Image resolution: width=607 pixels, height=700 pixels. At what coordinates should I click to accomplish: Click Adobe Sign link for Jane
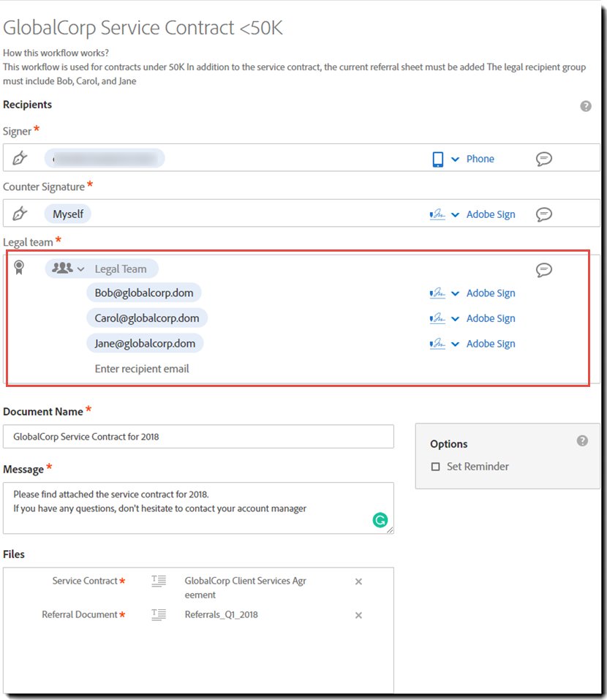pos(491,344)
